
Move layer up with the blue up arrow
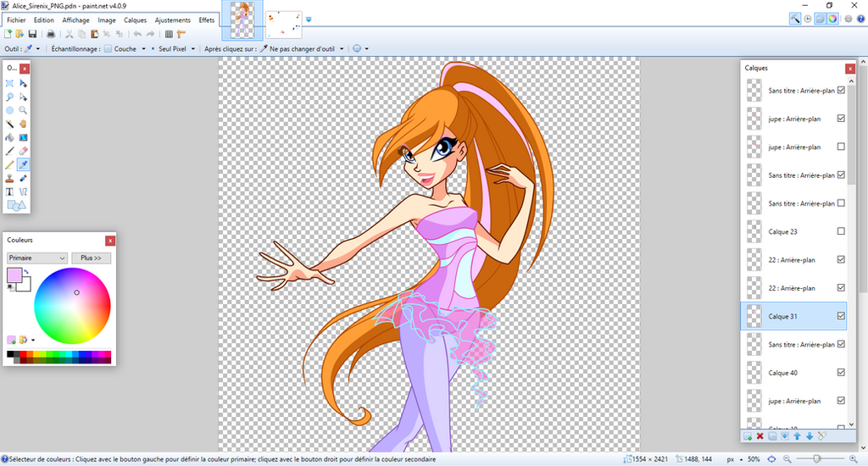pos(797,436)
